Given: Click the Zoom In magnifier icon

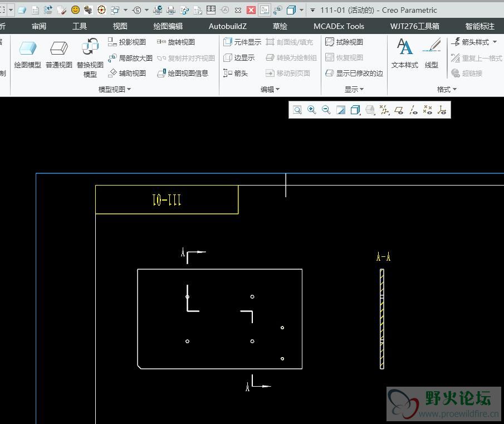Looking at the screenshot, I should tap(311, 110).
